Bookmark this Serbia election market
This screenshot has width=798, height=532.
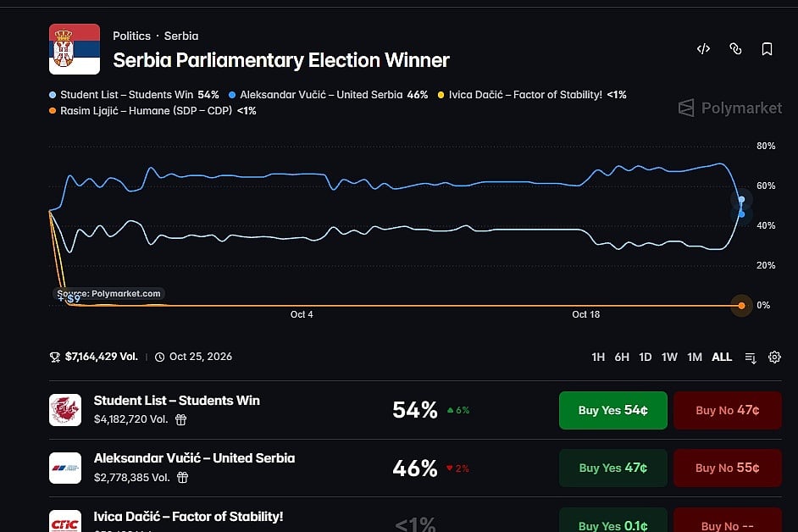point(767,49)
